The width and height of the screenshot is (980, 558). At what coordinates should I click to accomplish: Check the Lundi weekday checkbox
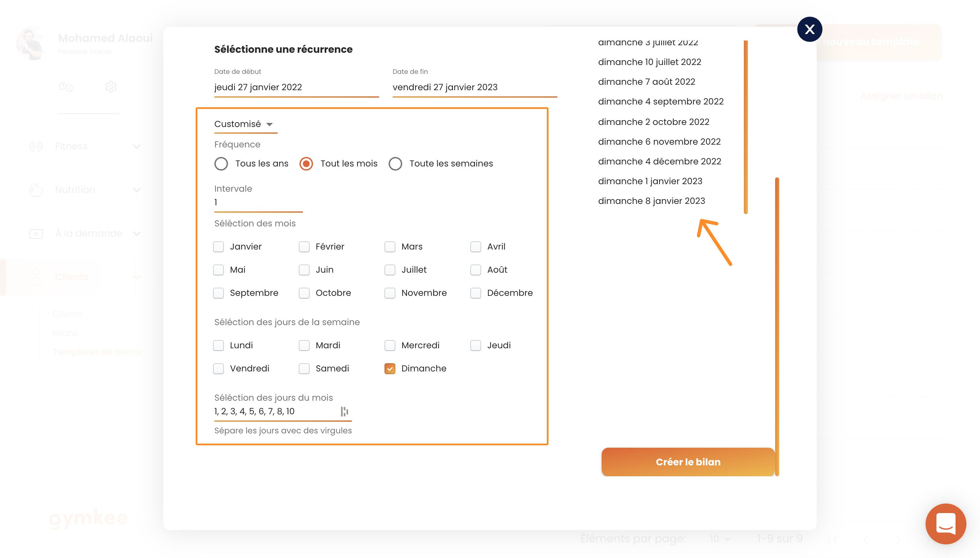pos(218,345)
